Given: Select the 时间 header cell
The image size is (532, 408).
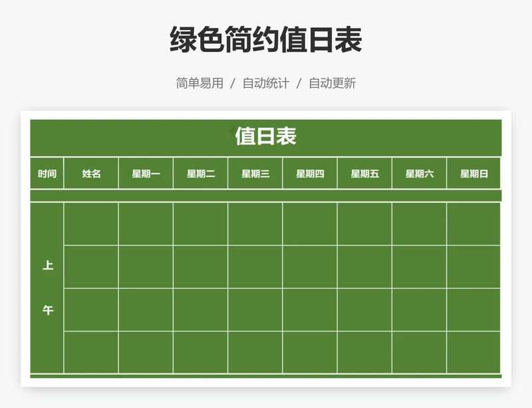Looking at the screenshot, I should pos(47,173).
